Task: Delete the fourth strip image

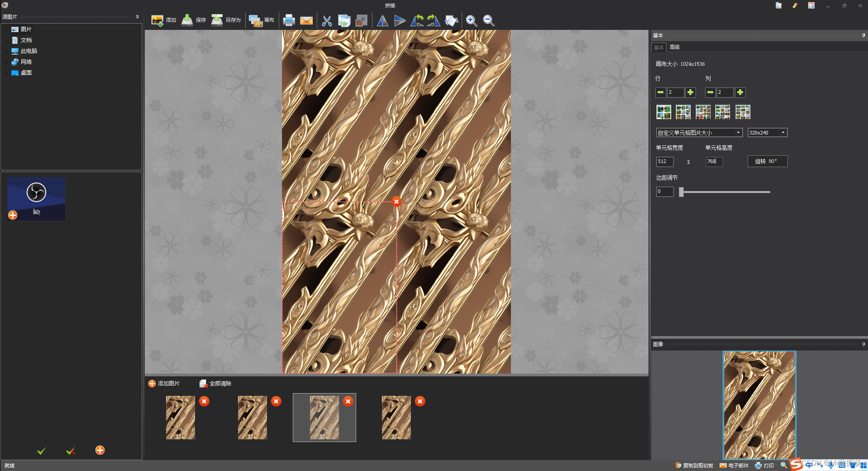Action: coord(420,401)
